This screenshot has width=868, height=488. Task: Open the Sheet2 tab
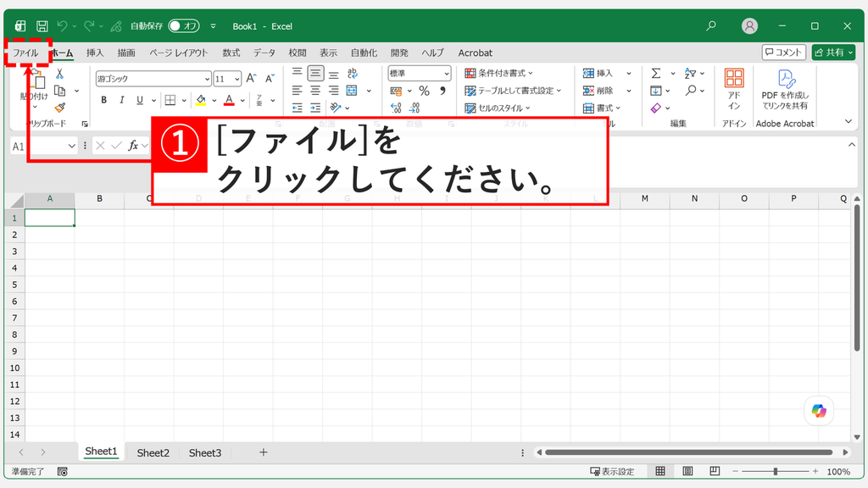[x=153, y=452]
